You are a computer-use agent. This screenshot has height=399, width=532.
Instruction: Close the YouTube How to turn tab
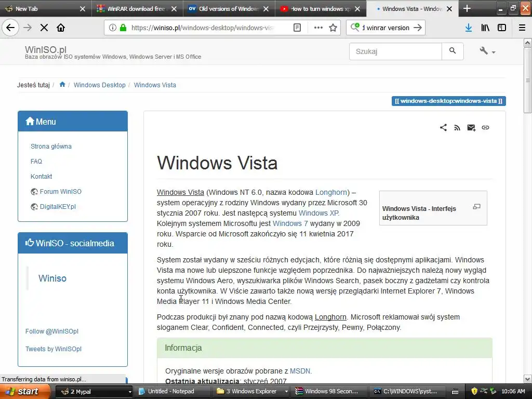pyautogui.click(x=357, y=9)
